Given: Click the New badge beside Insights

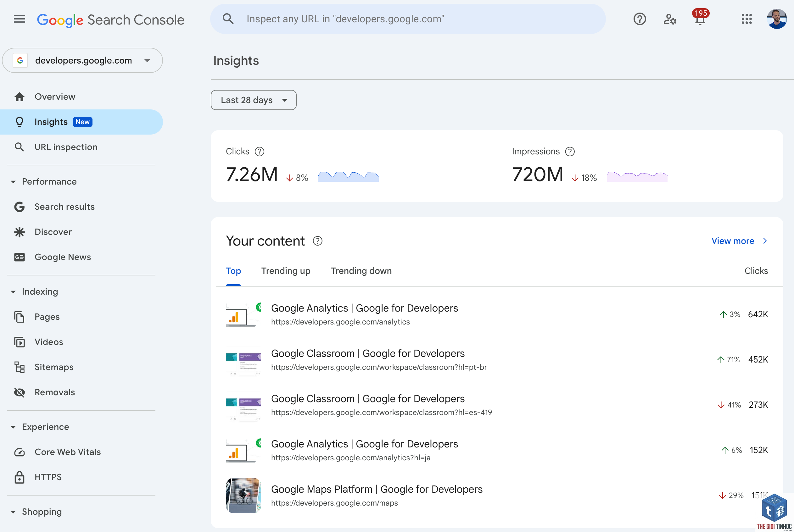Looking at the screenshot, I should tap(82, 122).
